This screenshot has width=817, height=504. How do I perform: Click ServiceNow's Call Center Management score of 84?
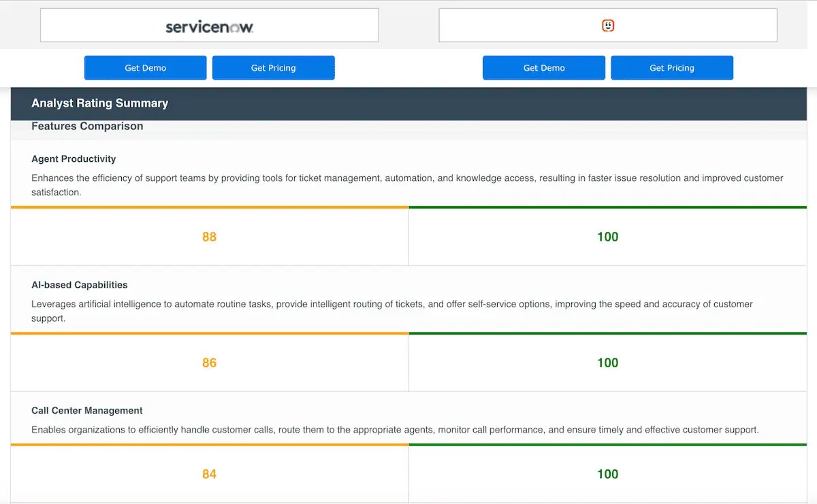click(209, 474)
